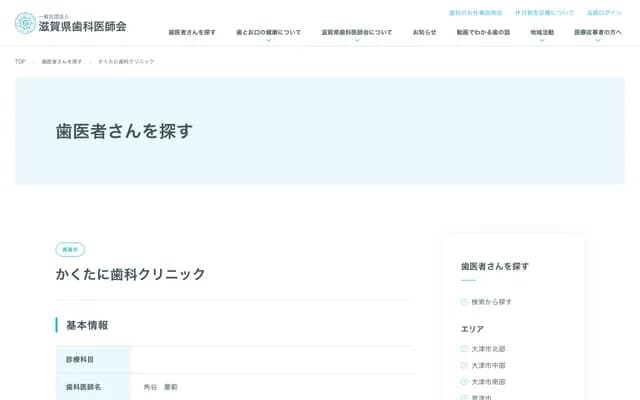Click the arrow icon beside 大津市北部
Screen dimensions: 640x400
pyautogui.click(x=464, y=349)
